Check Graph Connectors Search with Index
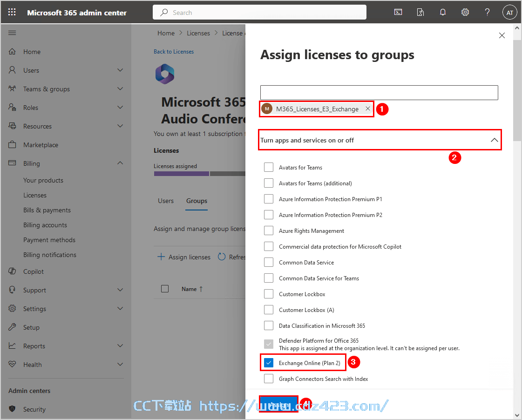This screenshot has width=522, height=420. [x=269, y=379]
